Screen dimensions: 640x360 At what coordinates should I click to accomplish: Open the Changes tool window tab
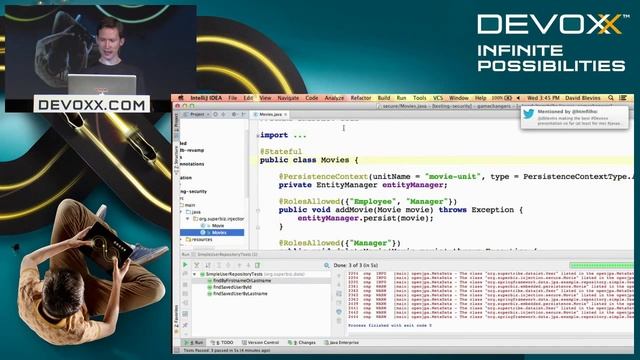click(302, 342)
